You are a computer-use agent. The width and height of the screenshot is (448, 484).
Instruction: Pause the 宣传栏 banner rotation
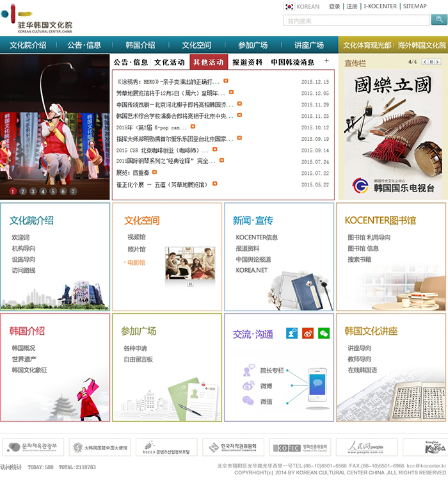(431, 62)
